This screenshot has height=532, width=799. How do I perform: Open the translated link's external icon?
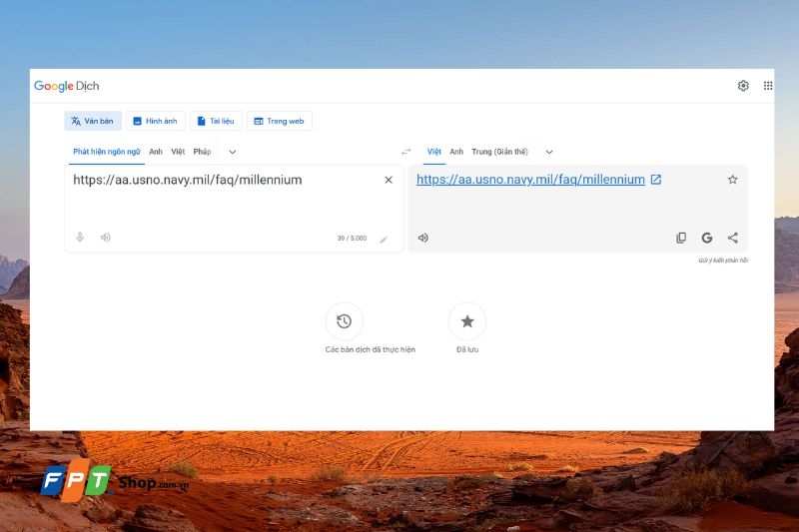pos(656,180)
